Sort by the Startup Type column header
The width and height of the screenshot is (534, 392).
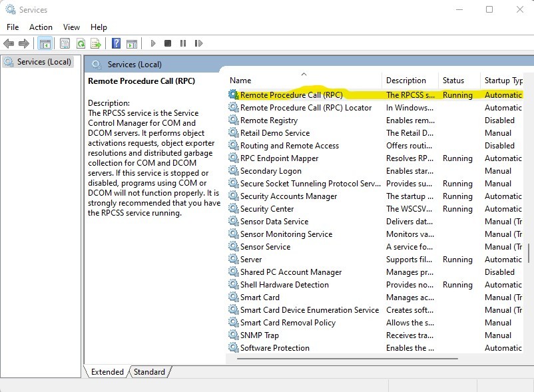[x=502, y=81]
